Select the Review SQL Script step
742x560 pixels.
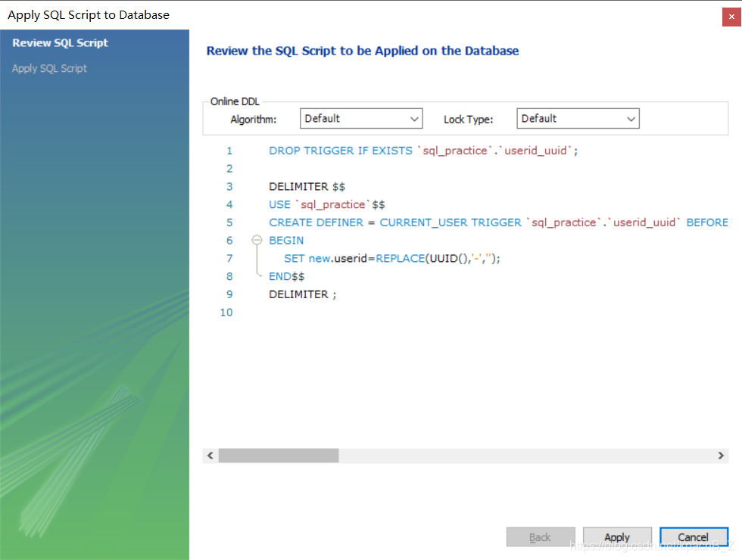click(x=59, y=42)
